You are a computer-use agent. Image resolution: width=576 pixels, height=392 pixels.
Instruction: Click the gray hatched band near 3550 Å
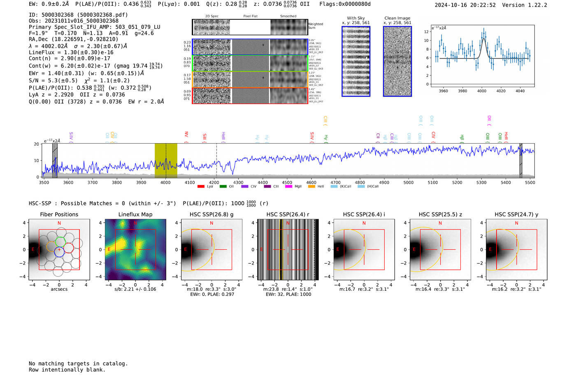55,160
